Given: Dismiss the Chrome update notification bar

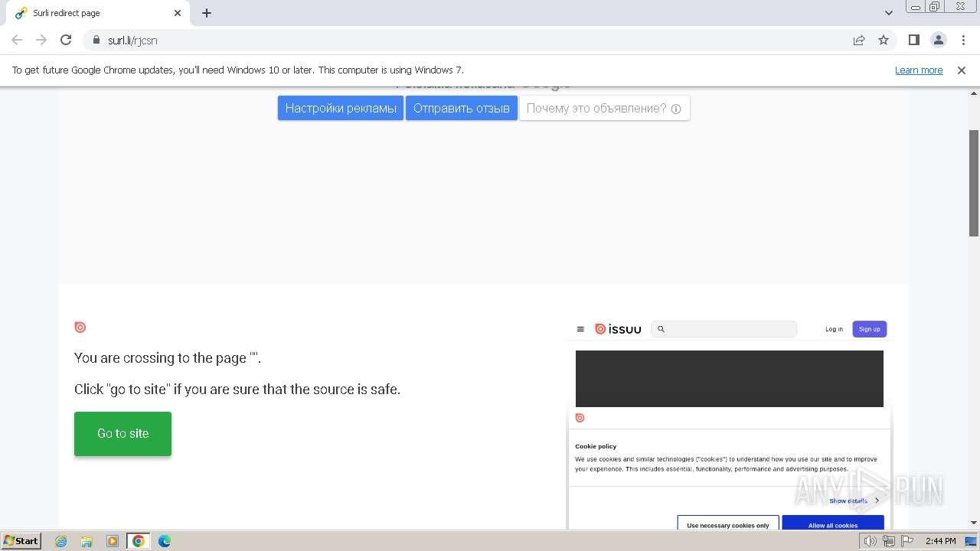Looking at the screenshot, I should point(962,70).
